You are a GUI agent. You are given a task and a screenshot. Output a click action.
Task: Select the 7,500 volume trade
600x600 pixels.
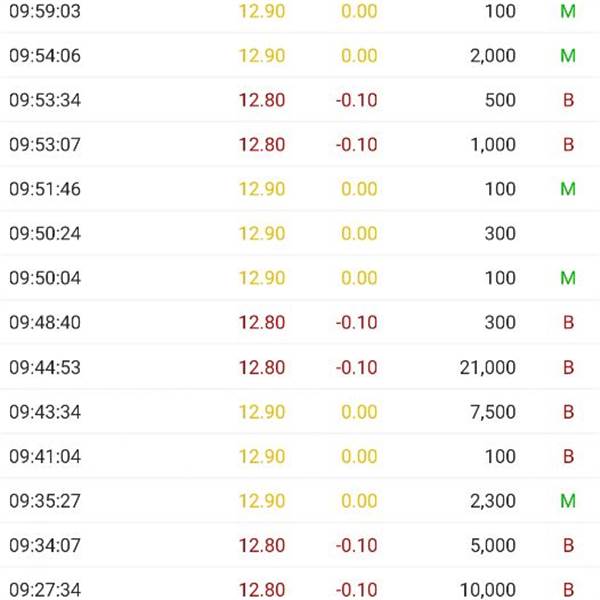492,412
